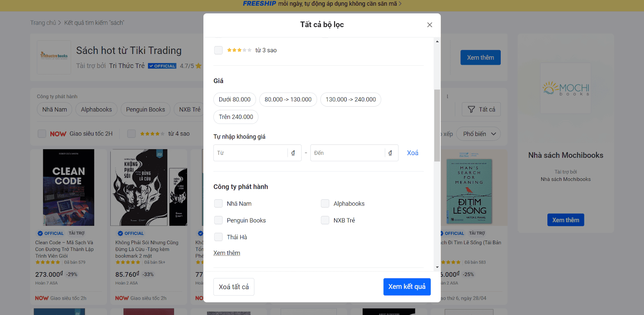Close the Tất cả bộ lọc dialog

click(x=429, y=25)
